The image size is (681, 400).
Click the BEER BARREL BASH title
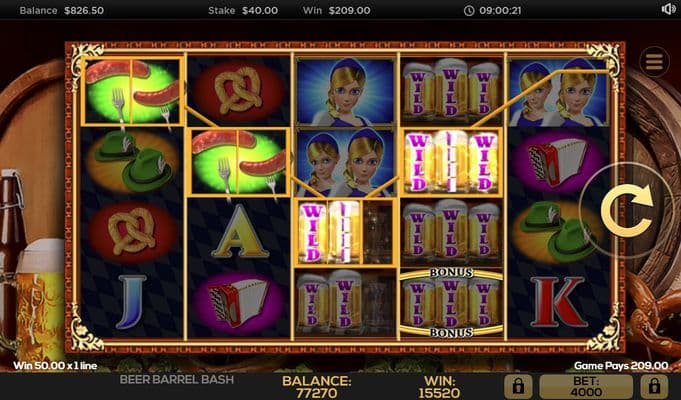(177, 380)
